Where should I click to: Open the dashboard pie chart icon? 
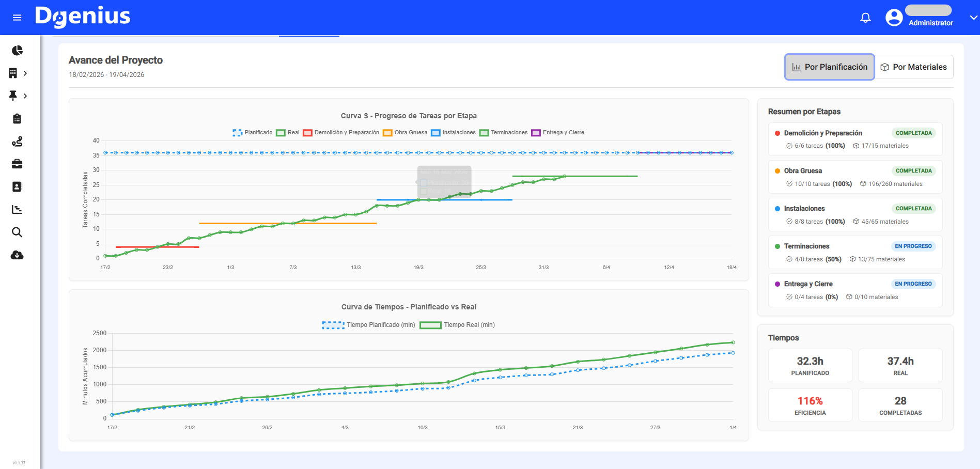pyautogui.click(x=17, y=50)
